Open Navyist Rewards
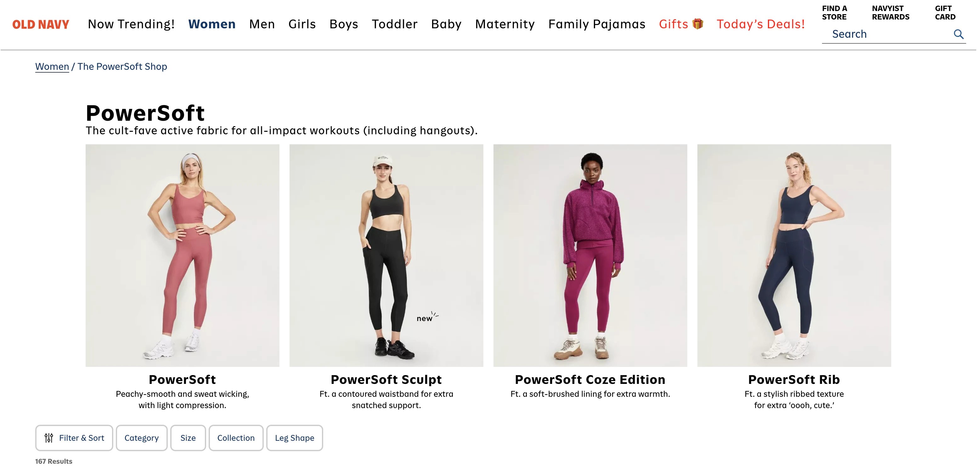980x476 pixels. click(890, 13)
